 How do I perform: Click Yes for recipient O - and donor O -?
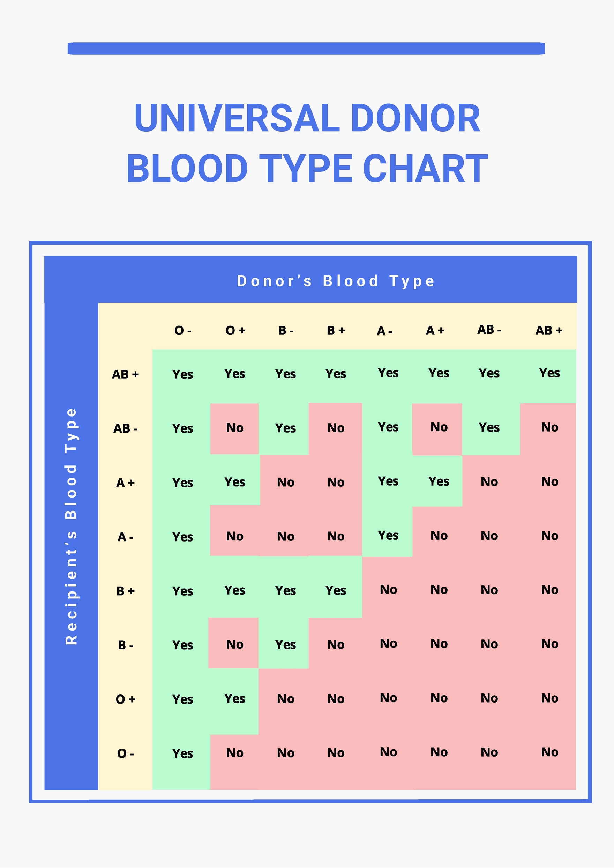coord(182,753)
